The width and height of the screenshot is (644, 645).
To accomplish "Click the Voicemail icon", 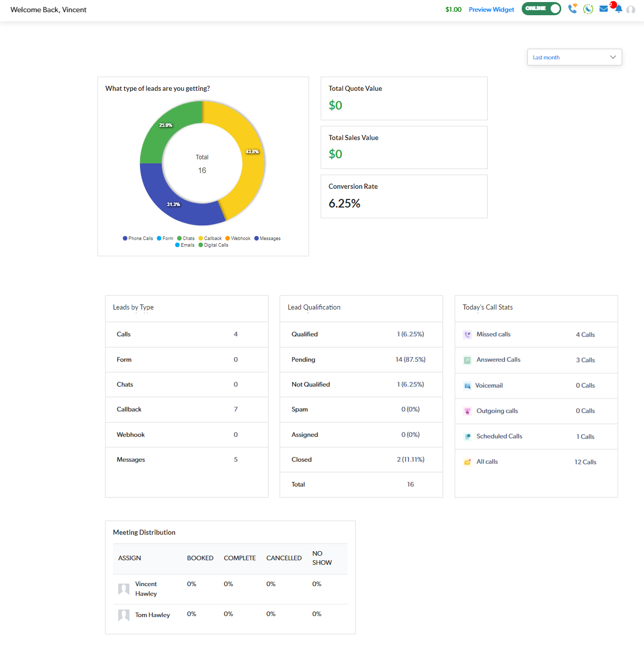I will click(x=467, y=386).
